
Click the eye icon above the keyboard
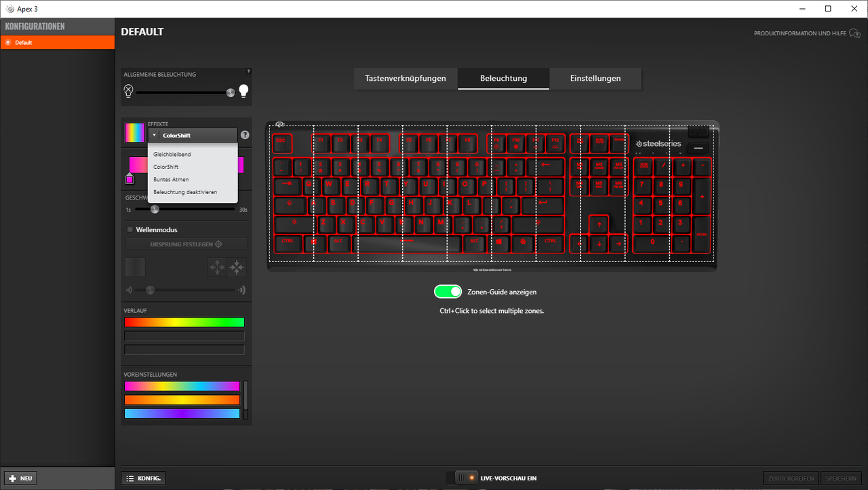tap(279, 125)
